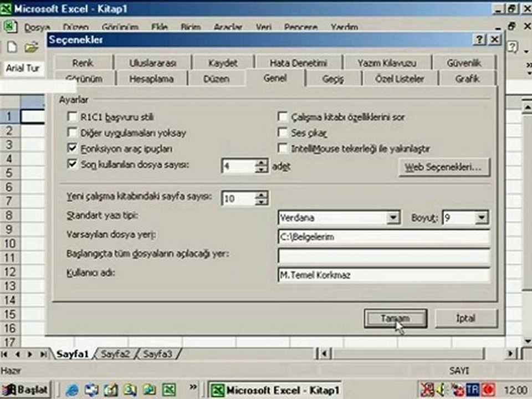Open the toolbar font name box showing Arial Tur
The height and width of the screenshot is (399, 532).
pos(23,69)
